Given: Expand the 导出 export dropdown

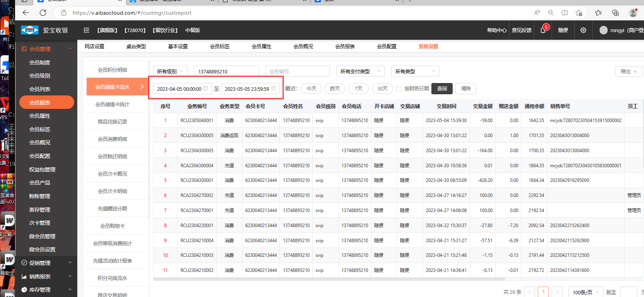Looking at the screenshot, I should click(629, 71).
